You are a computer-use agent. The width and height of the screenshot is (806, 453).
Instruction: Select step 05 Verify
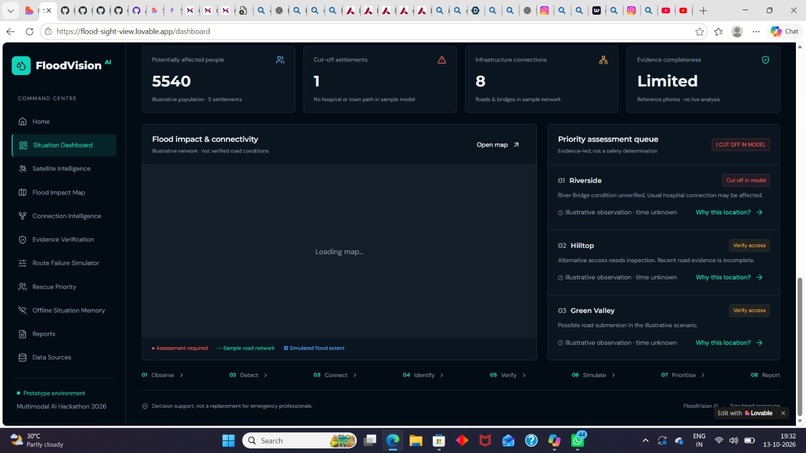[x=507, y=375]
